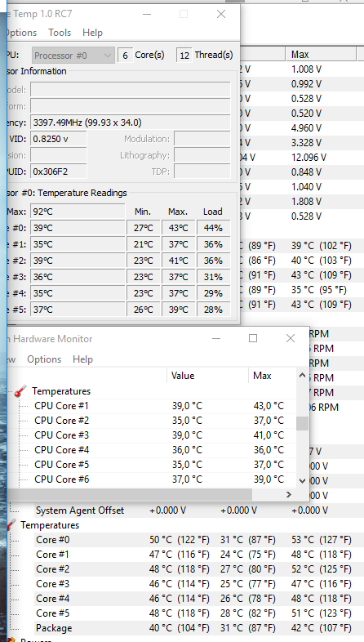Click the Value column header in Hardware Monitor
The width and height of the screenshot is (364, 642).
207,376
